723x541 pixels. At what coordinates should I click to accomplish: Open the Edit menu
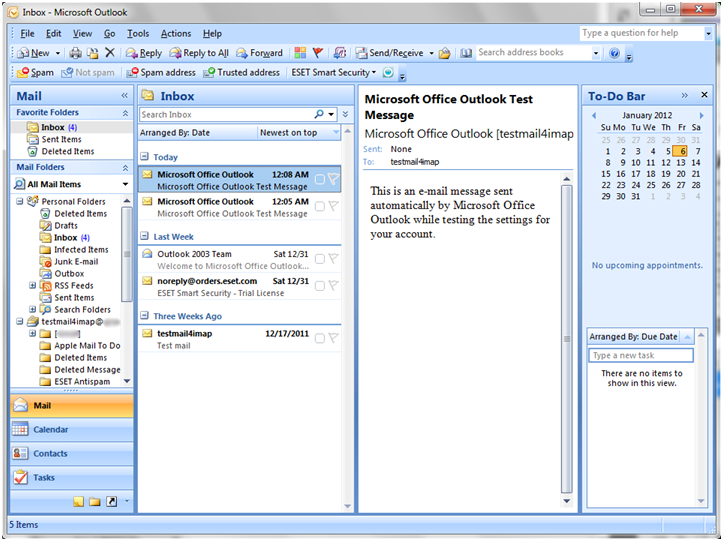[x=53, y=33]
